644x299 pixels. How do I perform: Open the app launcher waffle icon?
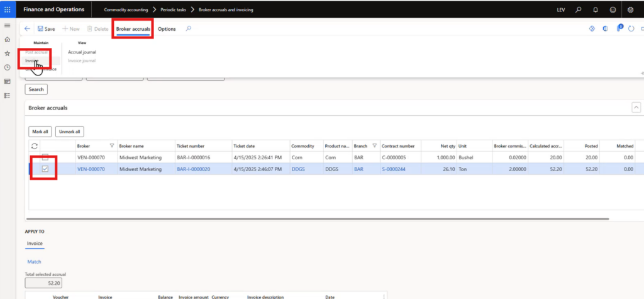[x=8, y=9]
